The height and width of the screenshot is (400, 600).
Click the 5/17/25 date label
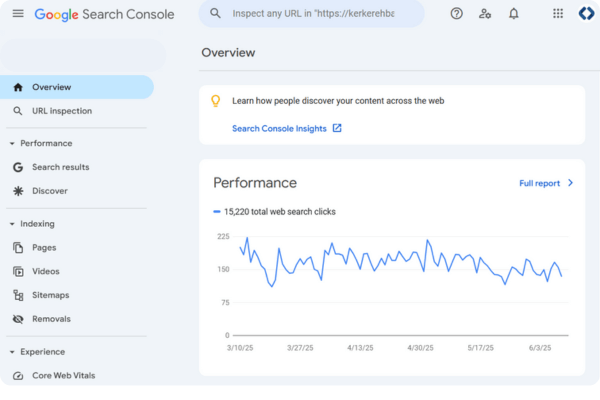480,348
